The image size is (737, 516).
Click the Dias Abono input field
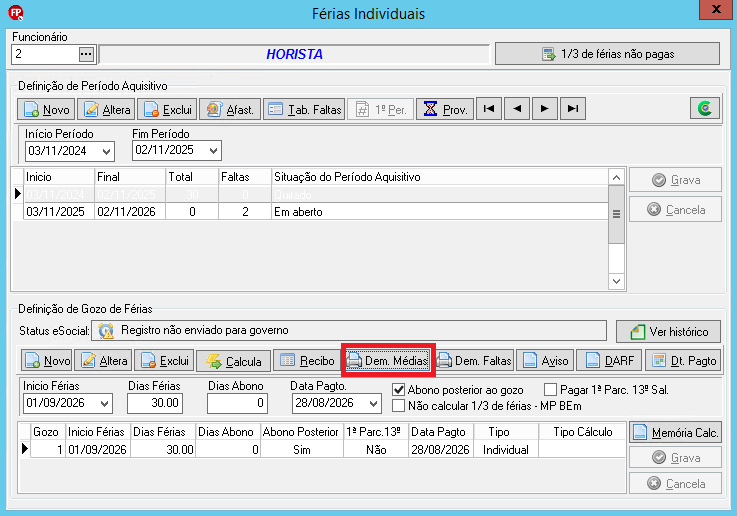pos(237,403)
